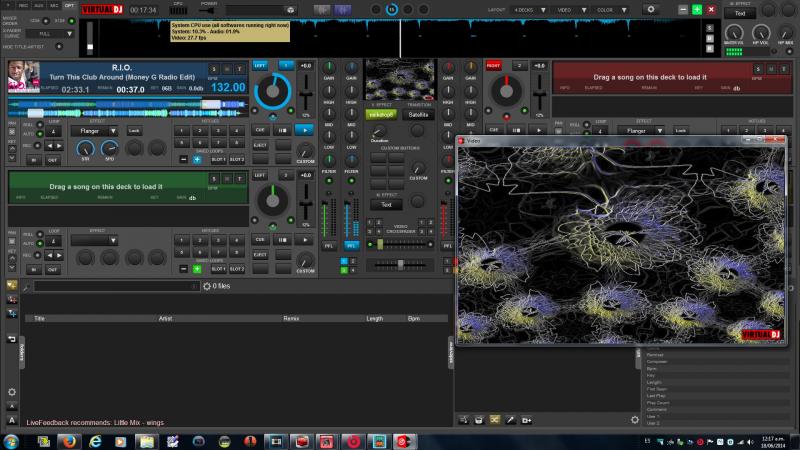Double loop length with right arrow on R.I.O. deck
The height and width of the screenshot is (450, 800).
(59, 145)
